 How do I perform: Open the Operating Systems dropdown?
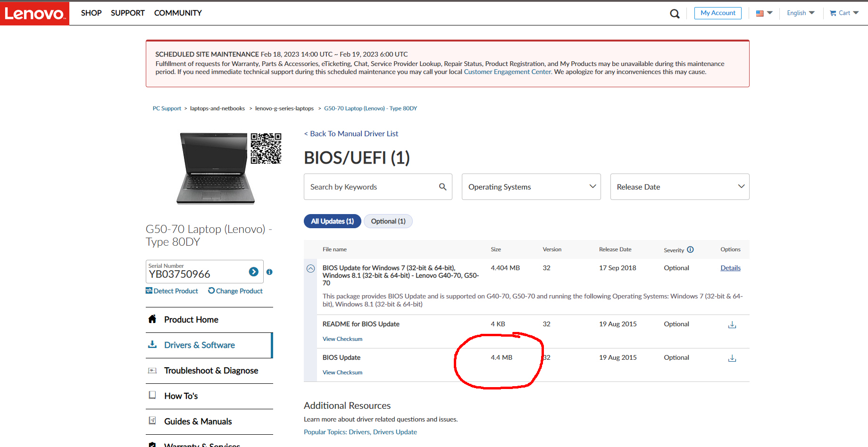[x=531, y=187]
